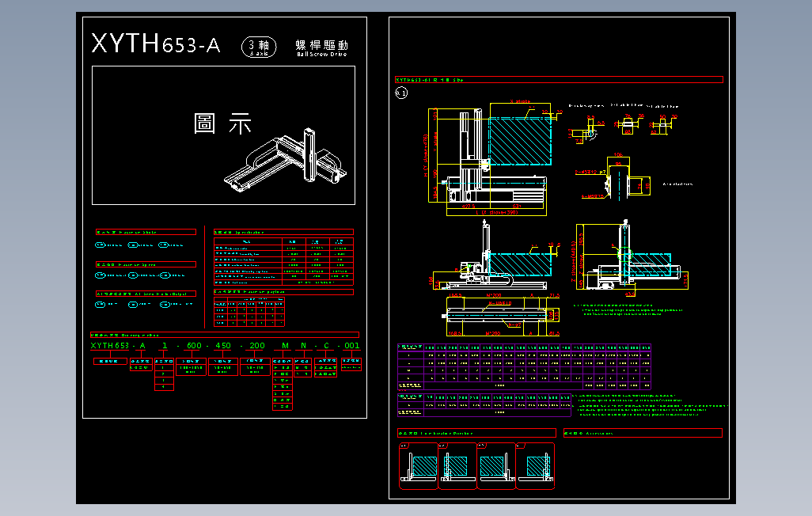Click the Accessories header bar
The height and width of the screenshot is (516, 812).
pos(643,433)
